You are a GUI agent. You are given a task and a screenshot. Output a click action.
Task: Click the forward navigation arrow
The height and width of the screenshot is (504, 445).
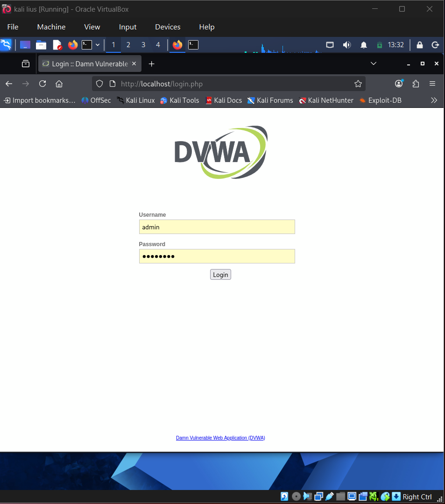[26, 84]
